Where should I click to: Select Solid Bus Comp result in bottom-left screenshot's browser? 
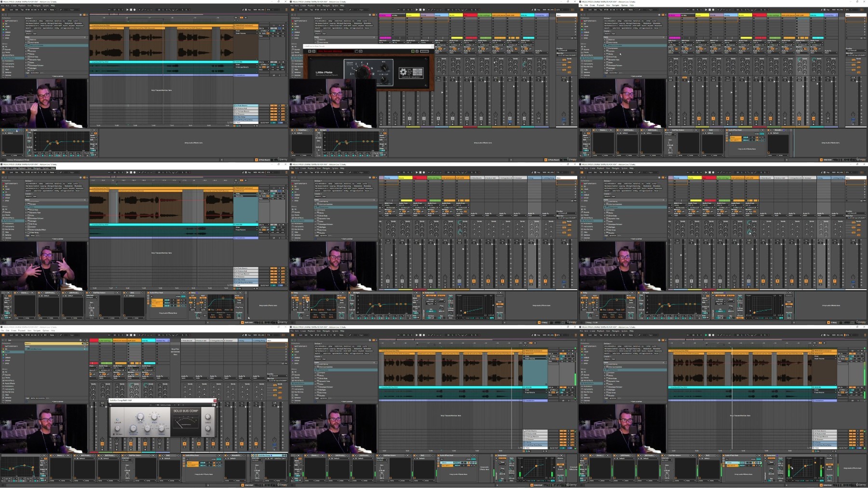[55, 349]
